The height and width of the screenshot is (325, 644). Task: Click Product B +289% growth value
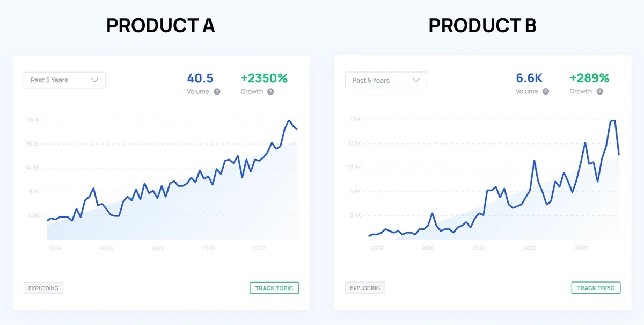589,78
